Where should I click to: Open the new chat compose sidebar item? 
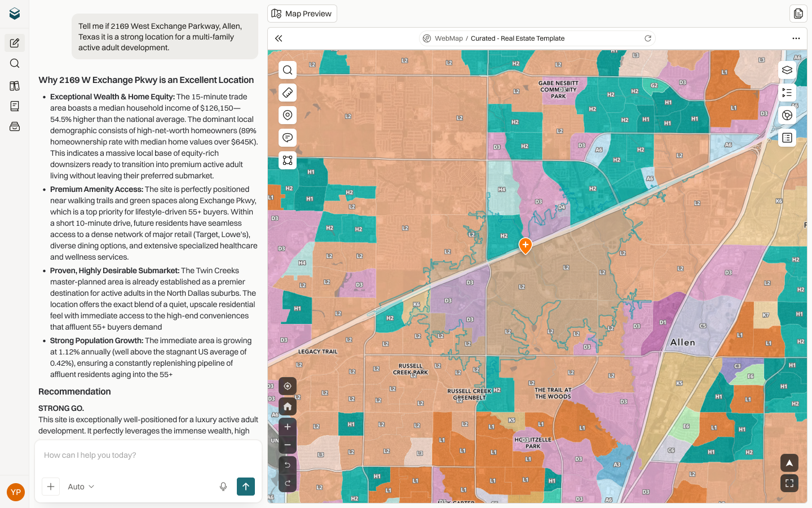point(15,43)
